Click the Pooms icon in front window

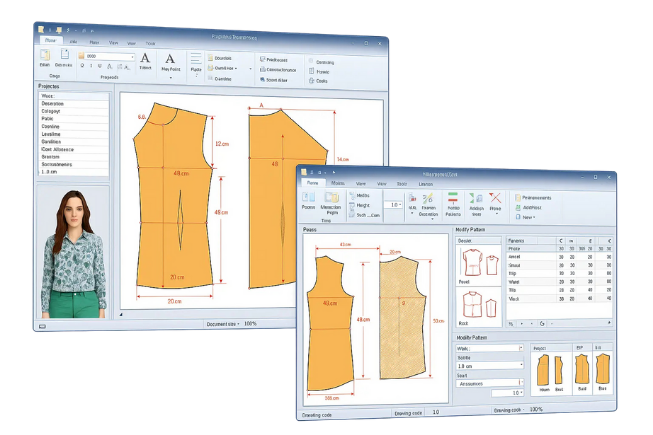coord(310,198)
